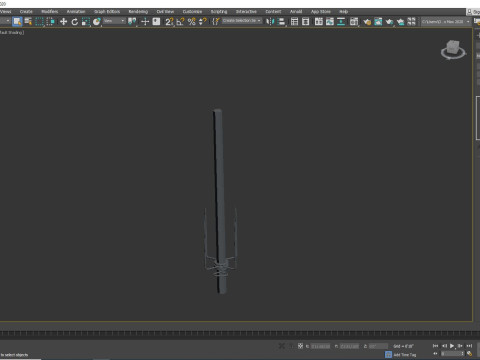Activate the Select and Move tool
Viewport: 480px width, 360px height.
tap(63, 22)
